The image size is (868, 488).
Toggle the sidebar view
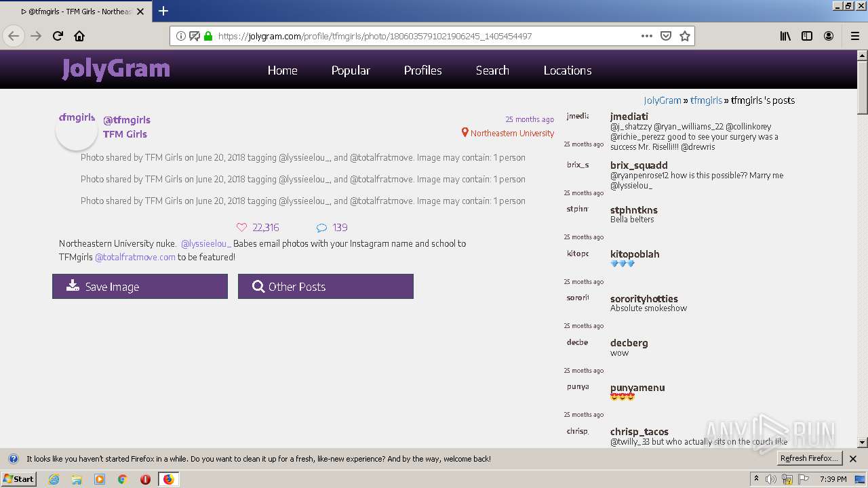point(807,36)
